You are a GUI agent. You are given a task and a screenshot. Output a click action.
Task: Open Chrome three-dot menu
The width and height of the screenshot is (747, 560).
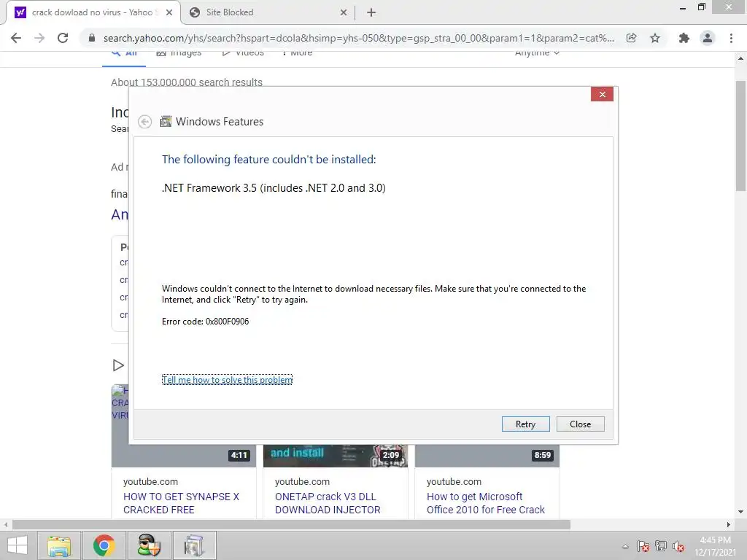click(731, 38)
